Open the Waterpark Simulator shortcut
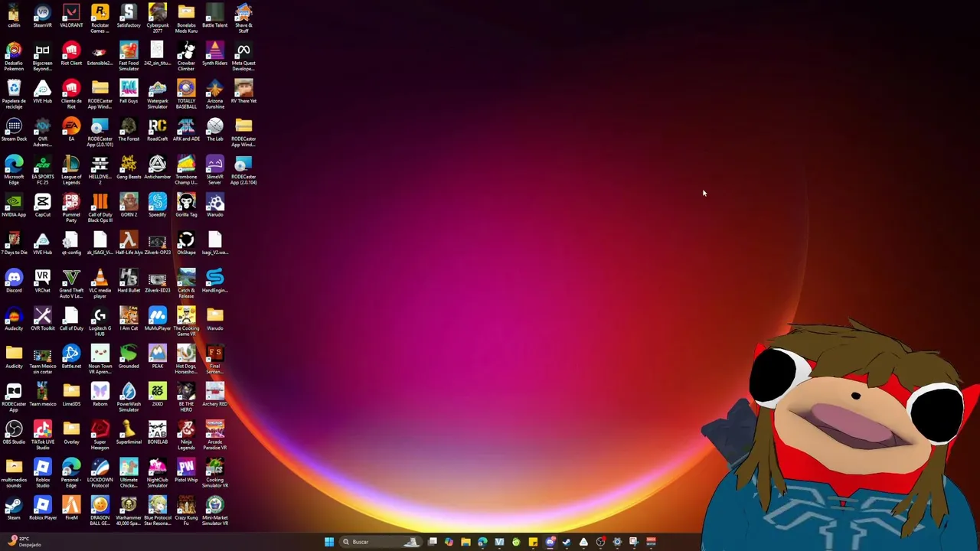 tap(157, 95)
